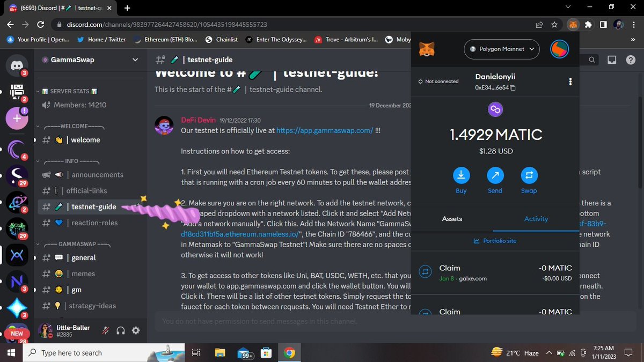Open first Claim transaction icon
The image size is (644, 362).
(425, 272)
